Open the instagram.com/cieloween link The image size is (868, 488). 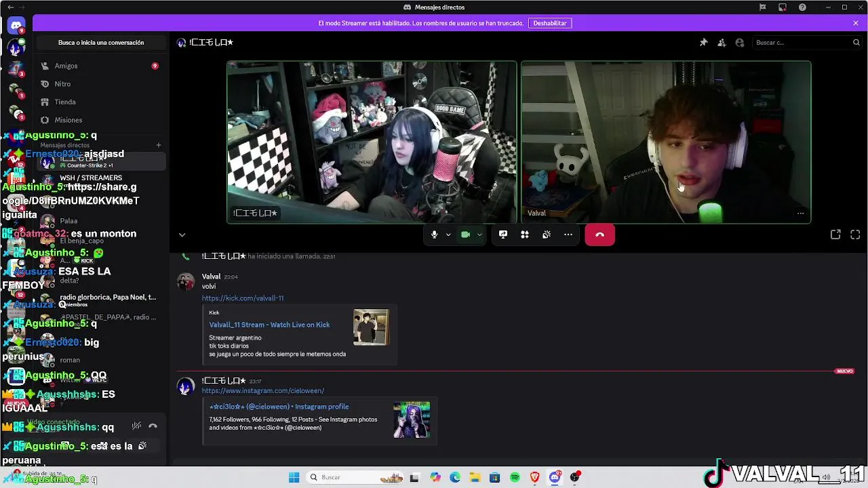tap(263, 391)
